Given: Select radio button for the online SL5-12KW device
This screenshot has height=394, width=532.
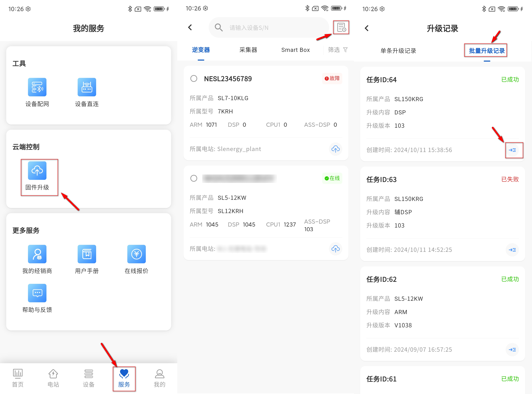Looking at the screenshot, I should (194, 178).
